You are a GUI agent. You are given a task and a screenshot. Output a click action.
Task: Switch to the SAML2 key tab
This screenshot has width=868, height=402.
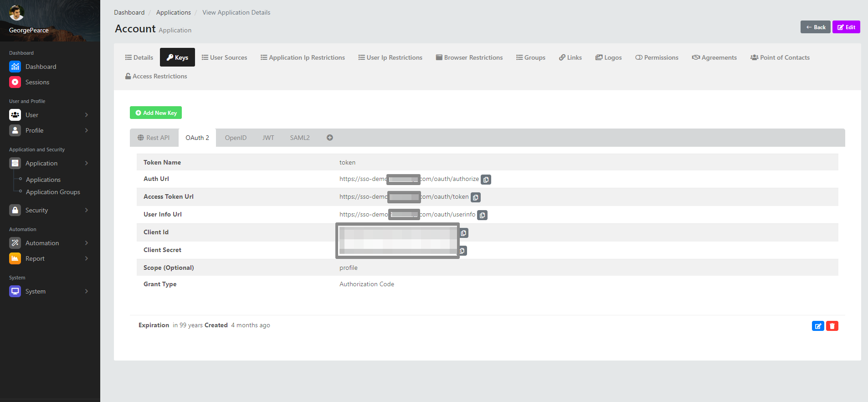tap(299, 138)
